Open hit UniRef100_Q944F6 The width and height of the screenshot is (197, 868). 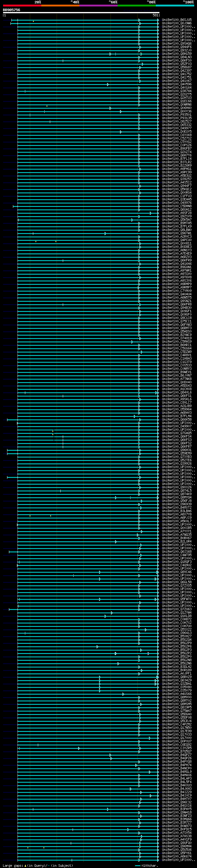[x=177, y=47]
